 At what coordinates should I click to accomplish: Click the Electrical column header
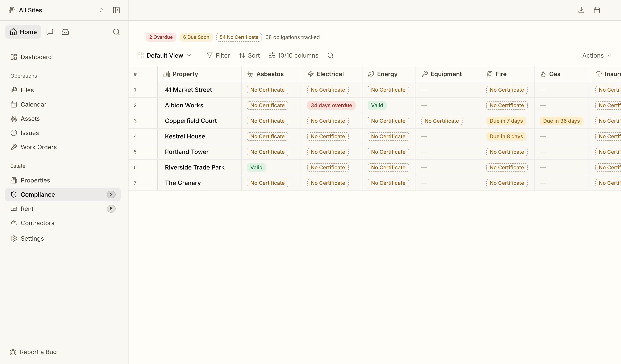[x=332, y=74]
